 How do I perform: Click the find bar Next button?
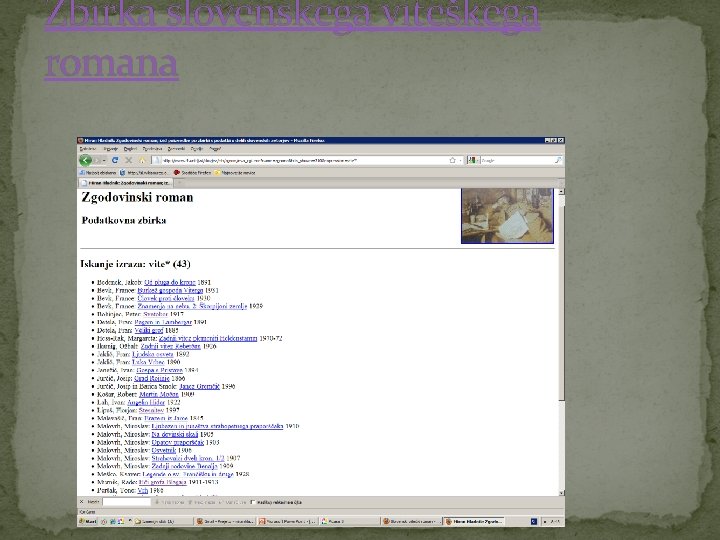[169, 502]
